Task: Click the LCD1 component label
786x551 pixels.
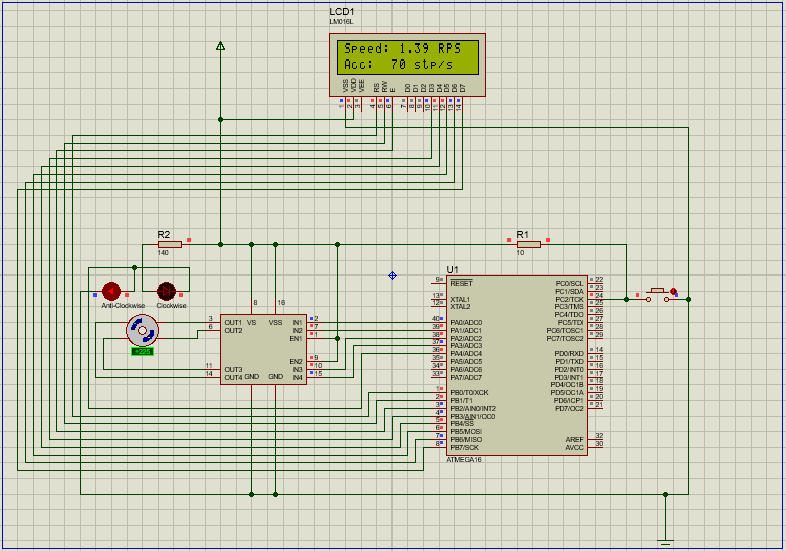Action: (341, 12)
